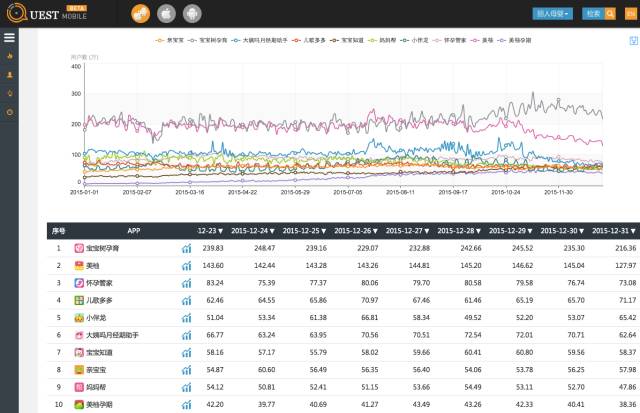Open trend chart icon for 小伴龙 row
This screenshot has height=413, width=640.
point(187,318)
